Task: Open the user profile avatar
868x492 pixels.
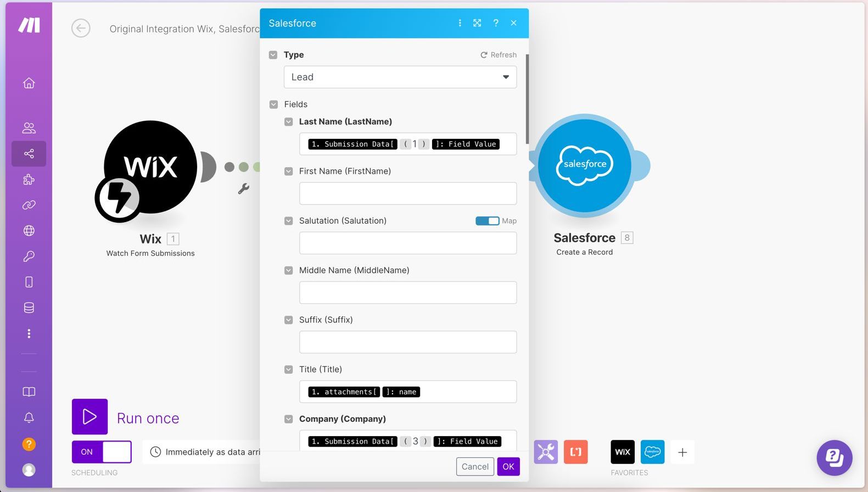Action: coord(29,470)
